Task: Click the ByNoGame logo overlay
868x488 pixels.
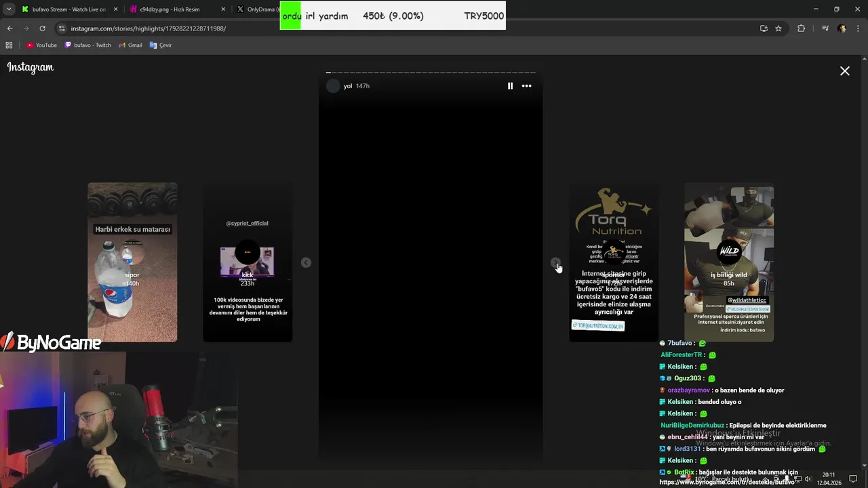Action: pos(51,343)
